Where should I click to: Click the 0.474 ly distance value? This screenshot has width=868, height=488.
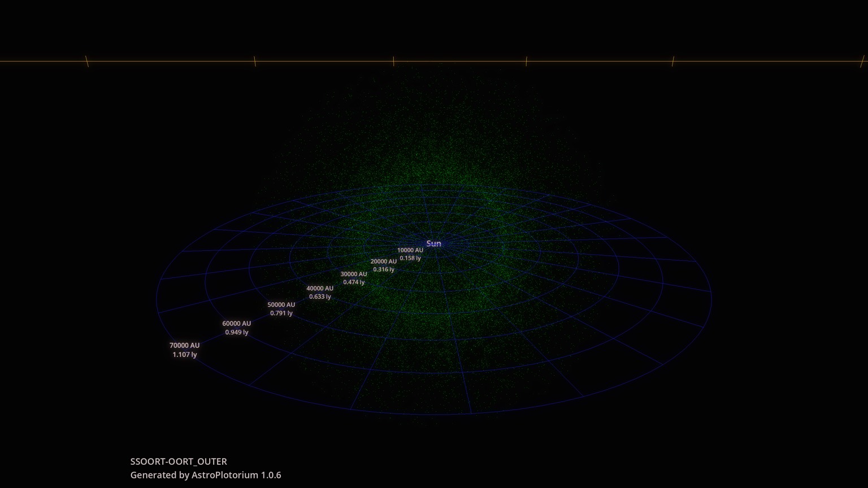point(354,282)
